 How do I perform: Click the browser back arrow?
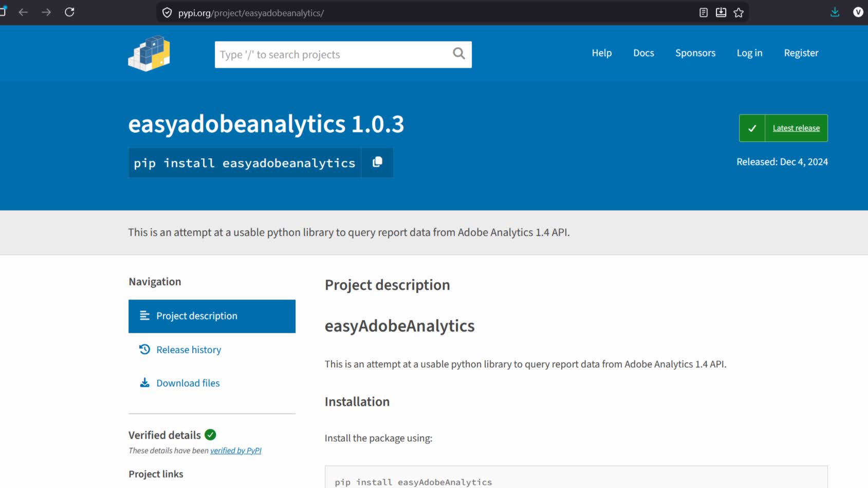point(23,12)
